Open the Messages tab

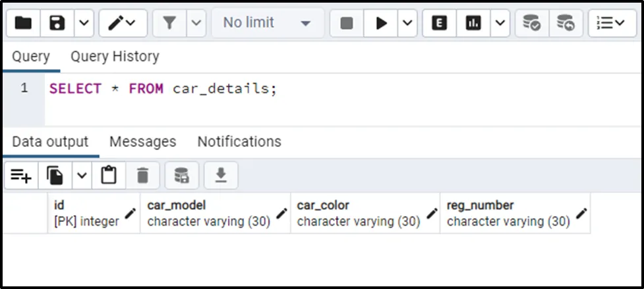(x=142, y=142)
